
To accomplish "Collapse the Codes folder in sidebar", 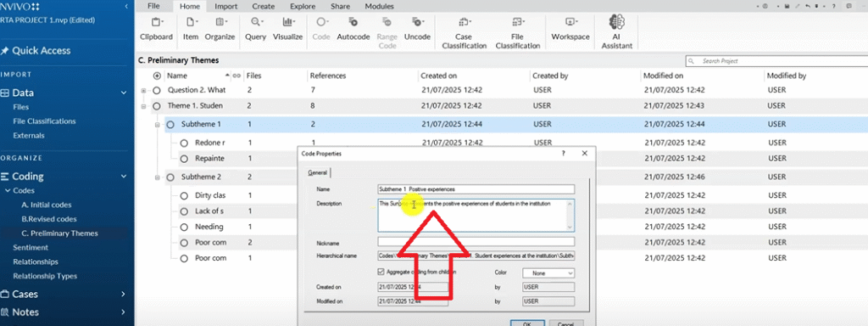I will pos(8,191).
